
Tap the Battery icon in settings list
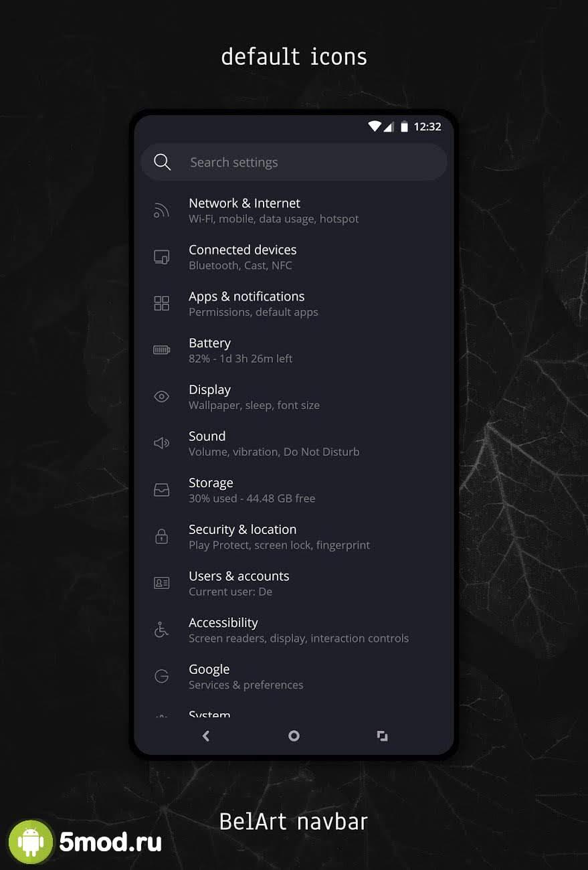click(x=161, y=350)
